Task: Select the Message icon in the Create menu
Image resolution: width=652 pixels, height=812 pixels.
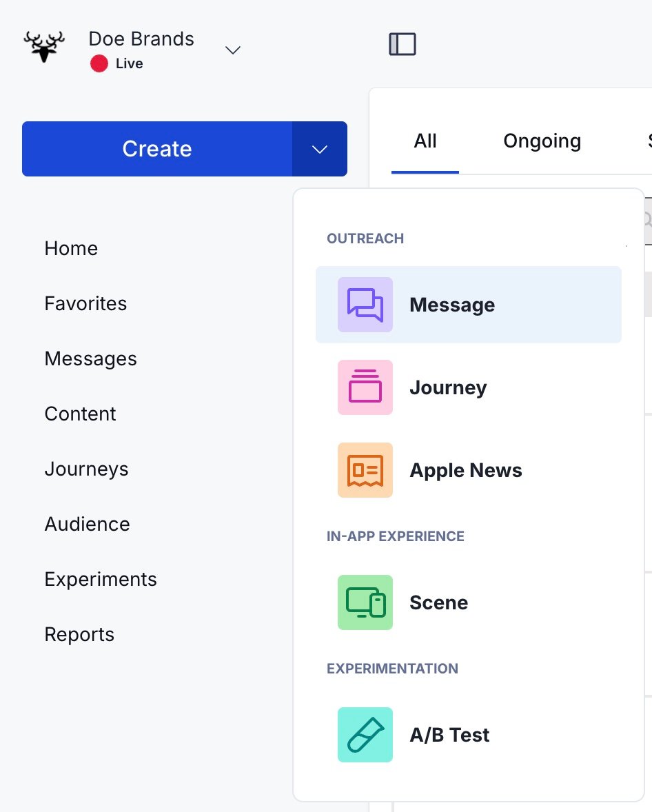Action: (x=365, y=304)
